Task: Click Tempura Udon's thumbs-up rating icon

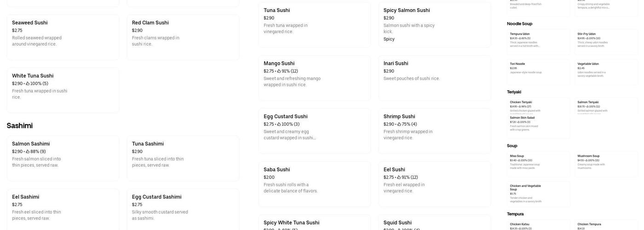Action: [520, 38]
